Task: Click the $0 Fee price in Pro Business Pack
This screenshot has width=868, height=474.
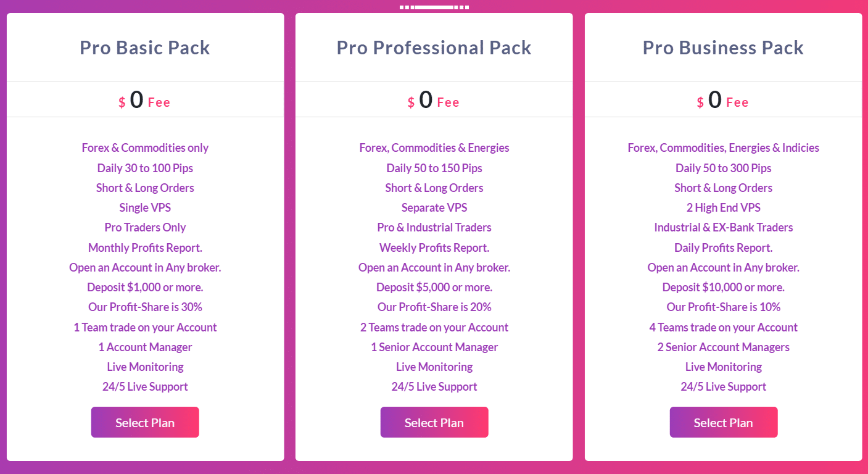Action: tap(723, 100)
